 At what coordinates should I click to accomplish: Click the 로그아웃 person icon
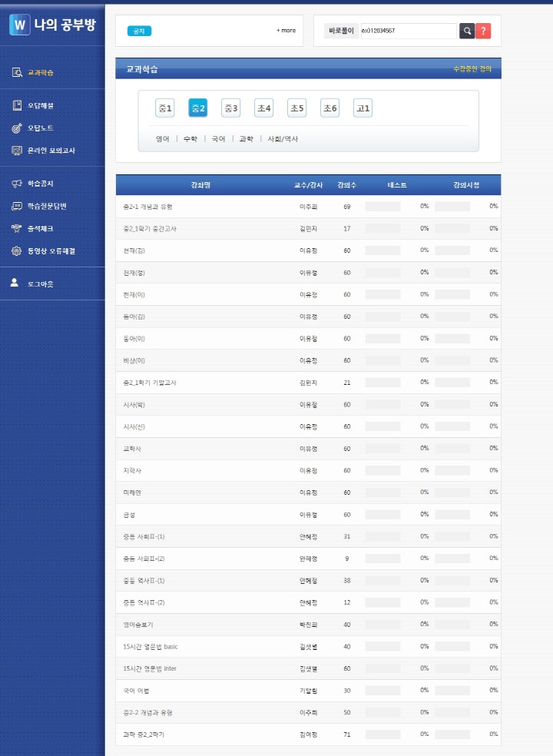click(x=15, y=283)
